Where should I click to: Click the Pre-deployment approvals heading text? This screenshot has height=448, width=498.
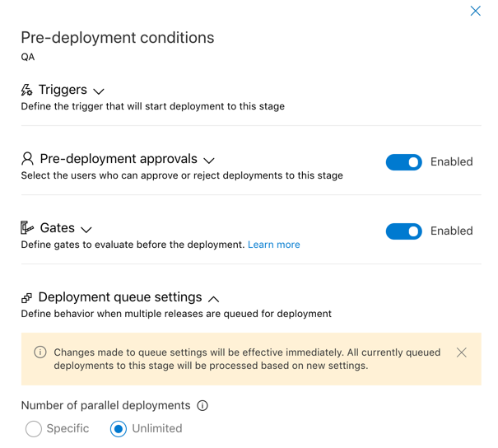pyautogui.click(x=119, y=159)
